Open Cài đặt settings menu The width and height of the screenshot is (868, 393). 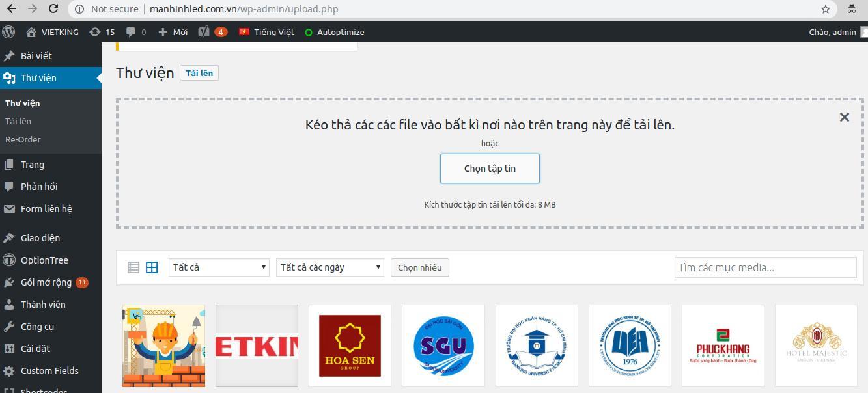point(51,349)
